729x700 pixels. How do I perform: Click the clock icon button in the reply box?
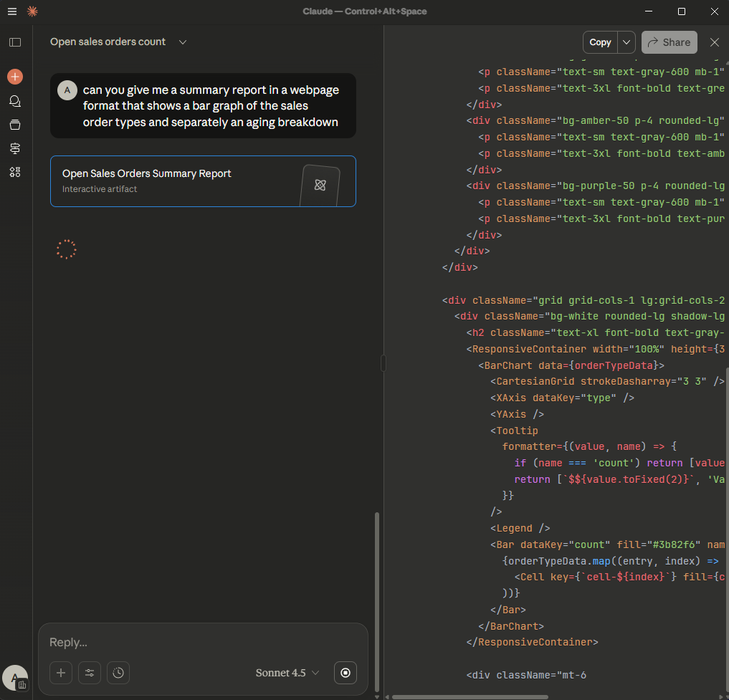(x=118, y=673)
